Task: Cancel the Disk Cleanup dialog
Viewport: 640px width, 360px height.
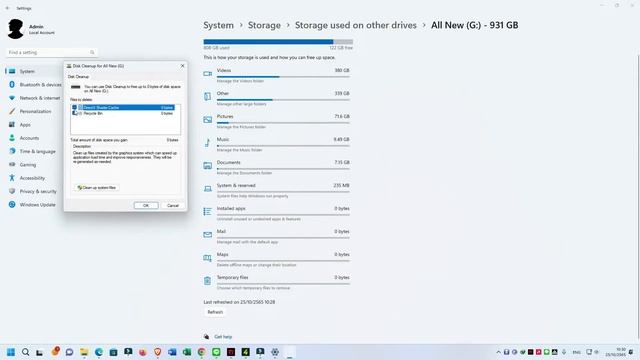Action: point(173,205)
